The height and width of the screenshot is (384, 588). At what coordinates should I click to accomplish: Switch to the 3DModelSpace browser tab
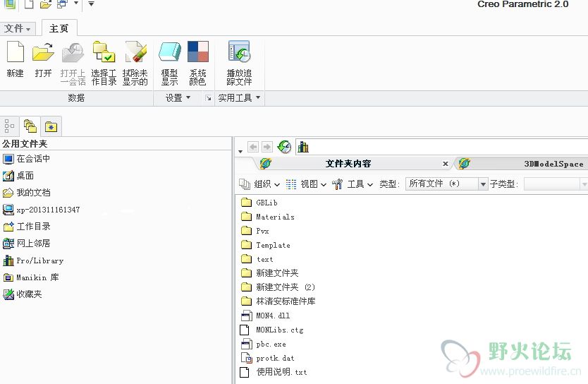click(x=553, y=164)
